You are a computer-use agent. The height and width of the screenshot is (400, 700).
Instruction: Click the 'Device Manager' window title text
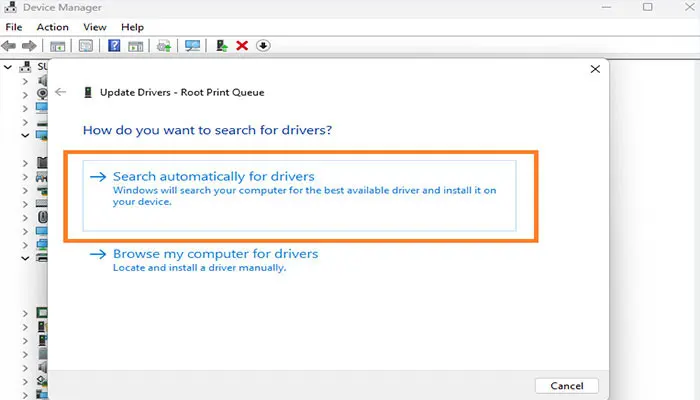coord(62,8)
